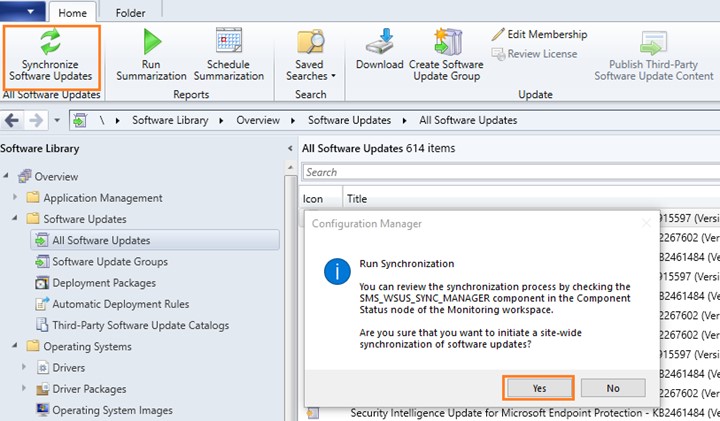Select Driver Packages node in tree

point(89,389)
